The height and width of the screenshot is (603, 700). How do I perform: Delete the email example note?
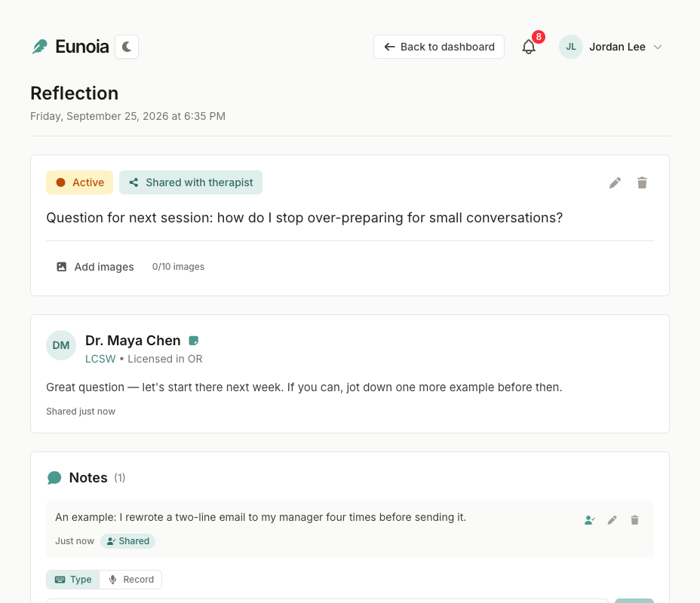coord(634,520)
